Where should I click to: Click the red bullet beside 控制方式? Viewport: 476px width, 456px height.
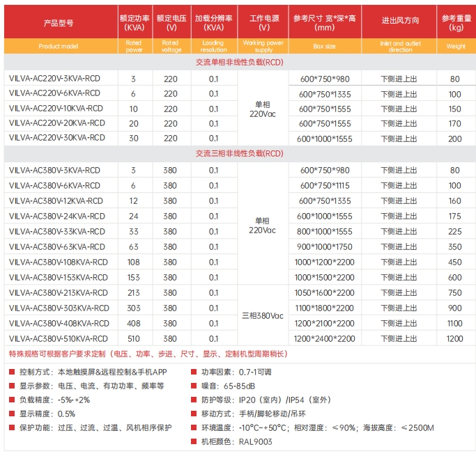(11, 372)
